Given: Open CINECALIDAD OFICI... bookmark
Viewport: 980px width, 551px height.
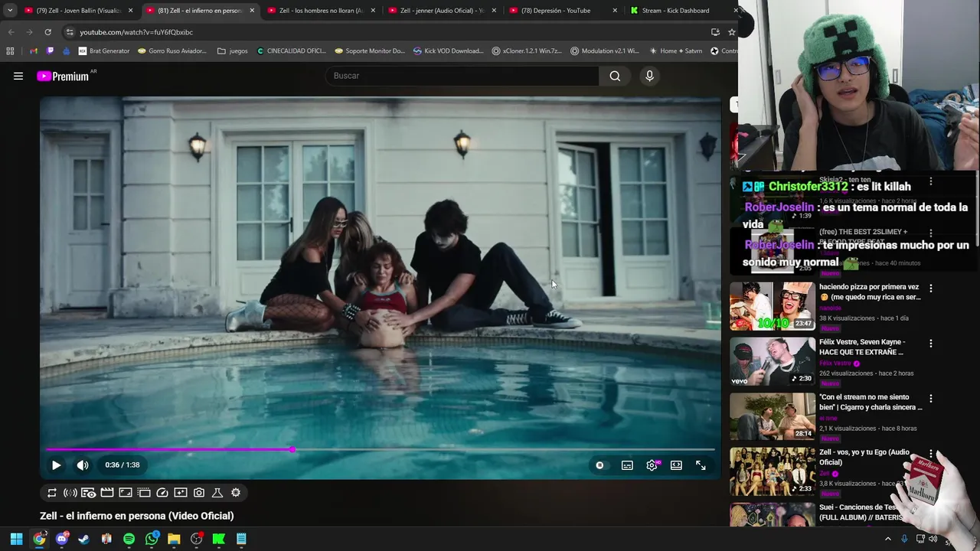Looking at the screenshot, I should [292, 51].
